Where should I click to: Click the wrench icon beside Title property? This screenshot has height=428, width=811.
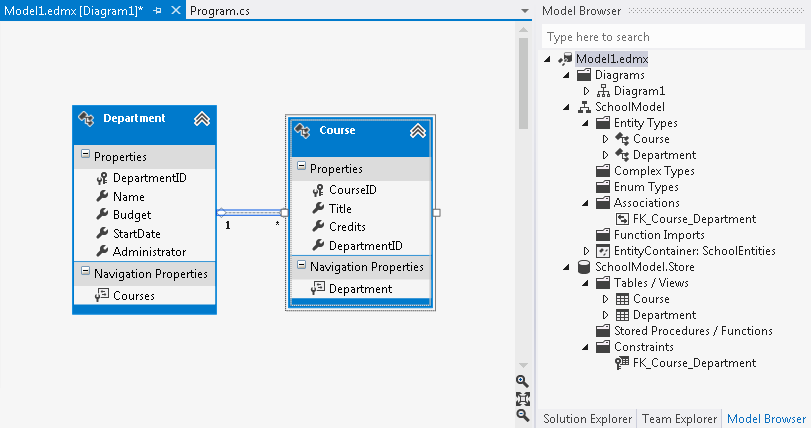point(318,208)
